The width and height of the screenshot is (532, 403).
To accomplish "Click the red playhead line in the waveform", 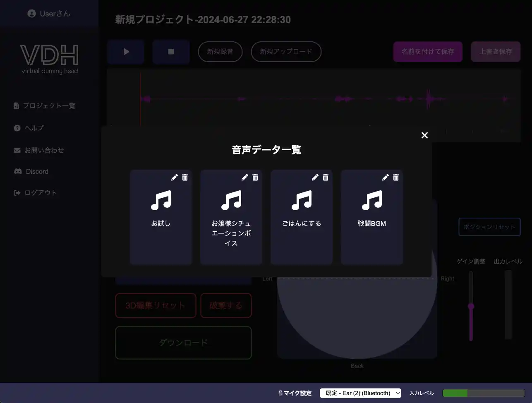I will (x=140, y=99).
